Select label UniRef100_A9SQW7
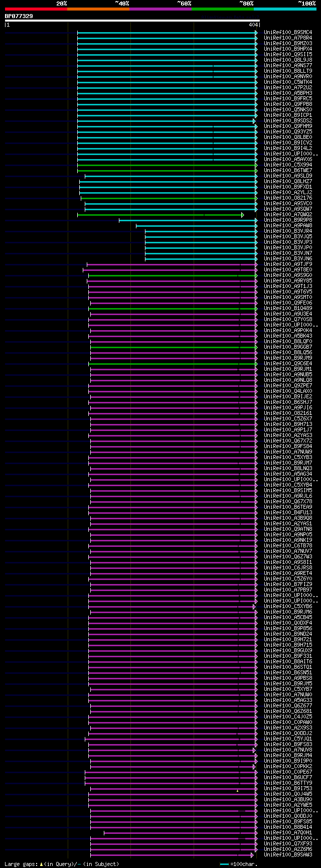The height and width of the screenshot is (868, 321). 288,209
